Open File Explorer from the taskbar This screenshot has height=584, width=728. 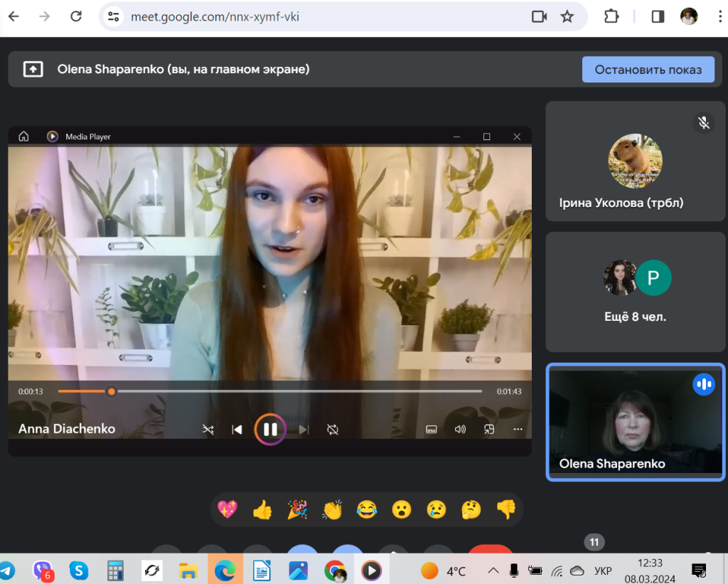click(x=188, y=570)
